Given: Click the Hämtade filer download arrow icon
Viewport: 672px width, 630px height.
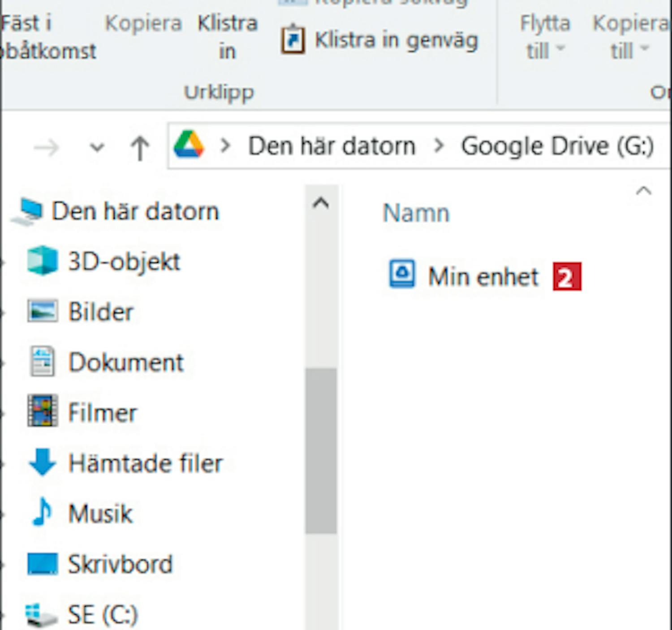Looking at the screenshot, I should pos(42,462).
